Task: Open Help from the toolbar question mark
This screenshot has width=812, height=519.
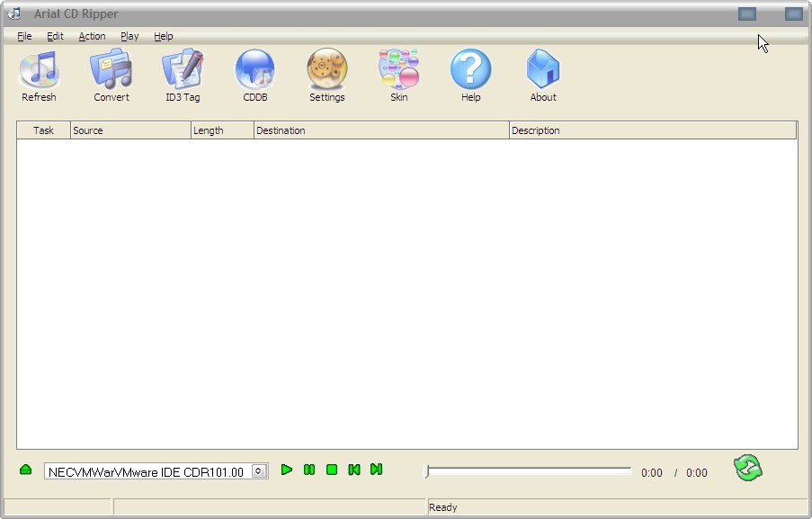Action: pyautogui.click(x=470, y=75)
